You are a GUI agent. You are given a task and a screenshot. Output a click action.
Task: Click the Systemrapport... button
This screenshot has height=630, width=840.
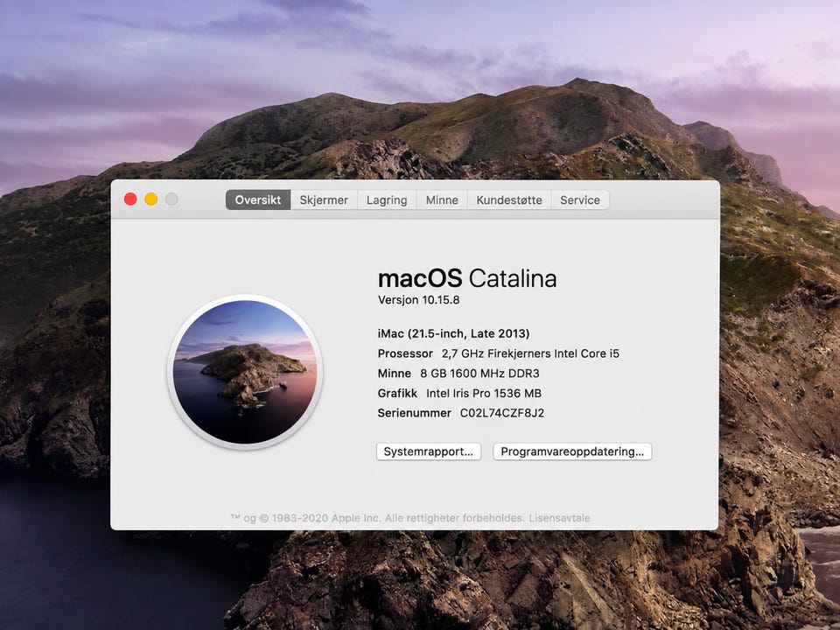click(x=429, y=451)
